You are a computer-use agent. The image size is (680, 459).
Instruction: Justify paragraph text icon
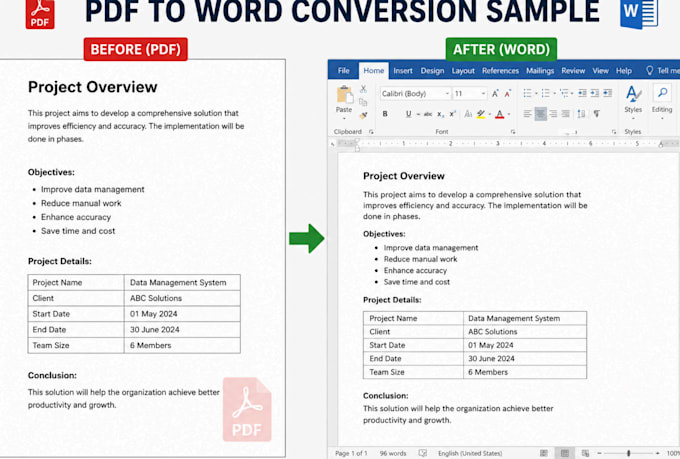click(x=566, y=114)
